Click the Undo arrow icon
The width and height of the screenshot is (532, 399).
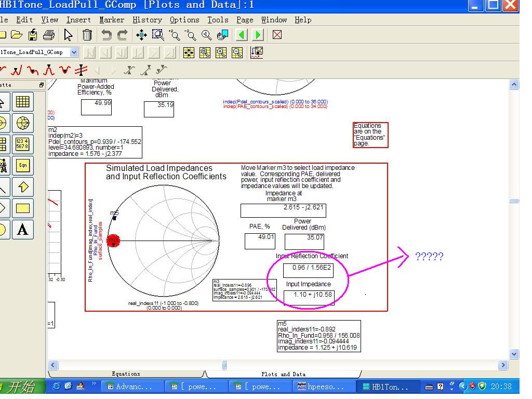tap(107, 35)
